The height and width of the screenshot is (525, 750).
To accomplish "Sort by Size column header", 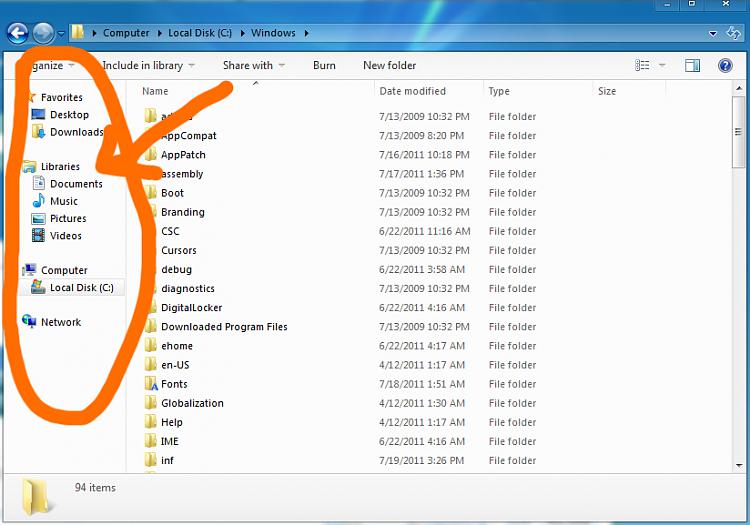I will click(x=607, y=91).
